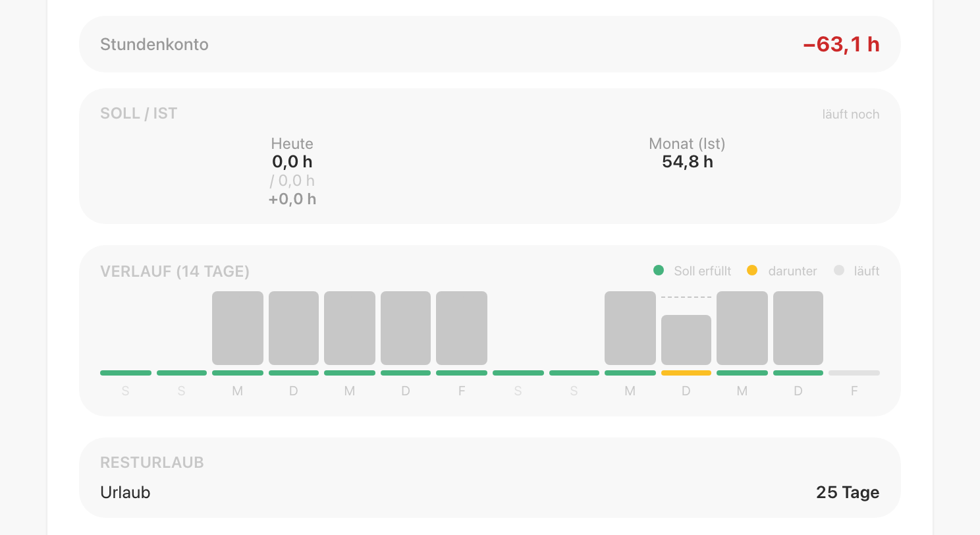Viewport: 980px width, 535px height.
Task: Click the Heute 0,0 h value
Action: pos(292,161)
